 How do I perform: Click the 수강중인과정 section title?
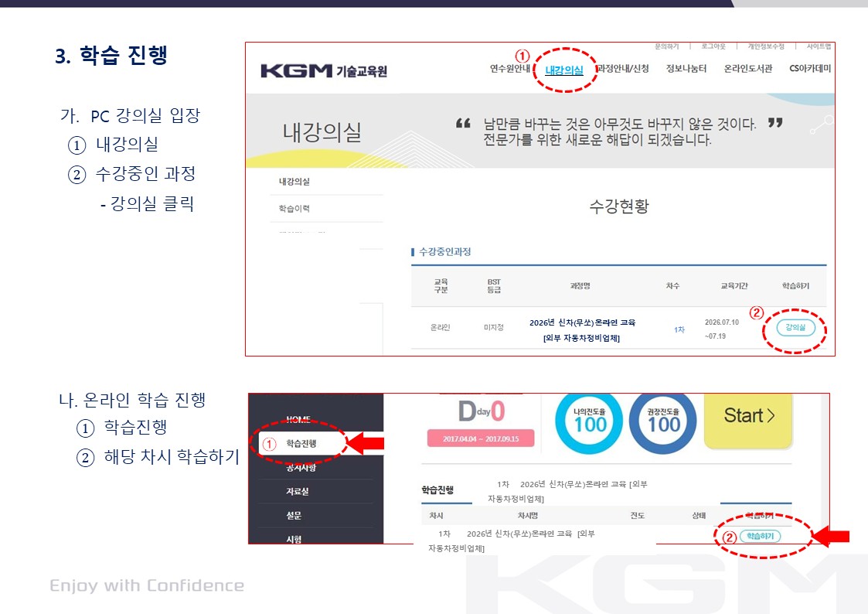coord(444,252)
